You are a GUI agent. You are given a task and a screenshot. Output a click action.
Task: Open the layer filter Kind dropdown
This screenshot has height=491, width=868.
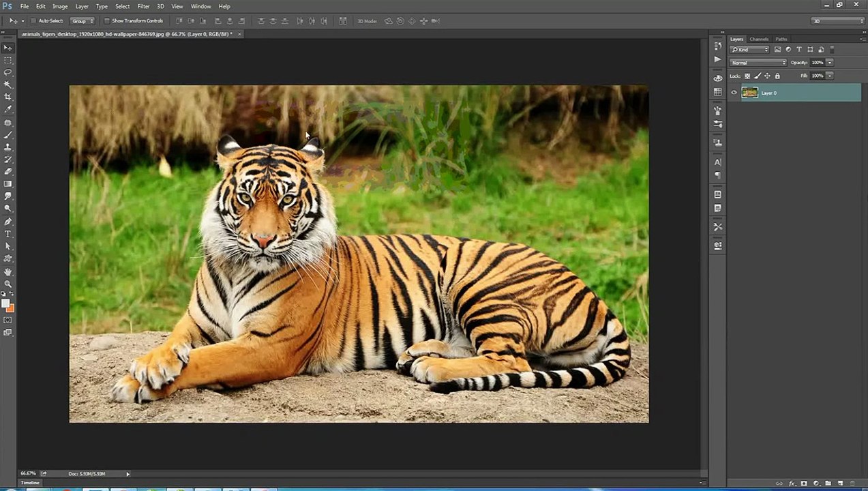click(x=749, y=49)
